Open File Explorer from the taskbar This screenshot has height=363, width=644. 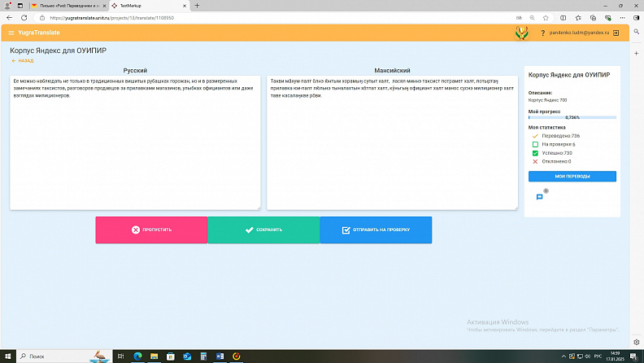coord(154,356)
